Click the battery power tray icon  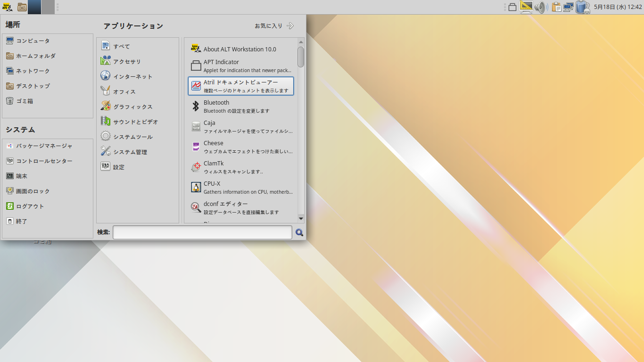(x=583, y=7)
